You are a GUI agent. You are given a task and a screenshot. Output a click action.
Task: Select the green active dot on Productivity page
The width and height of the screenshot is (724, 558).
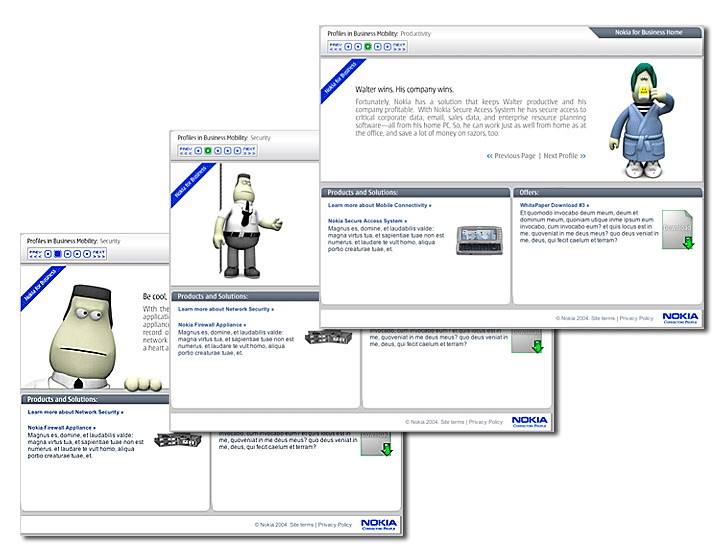(368, 47)
